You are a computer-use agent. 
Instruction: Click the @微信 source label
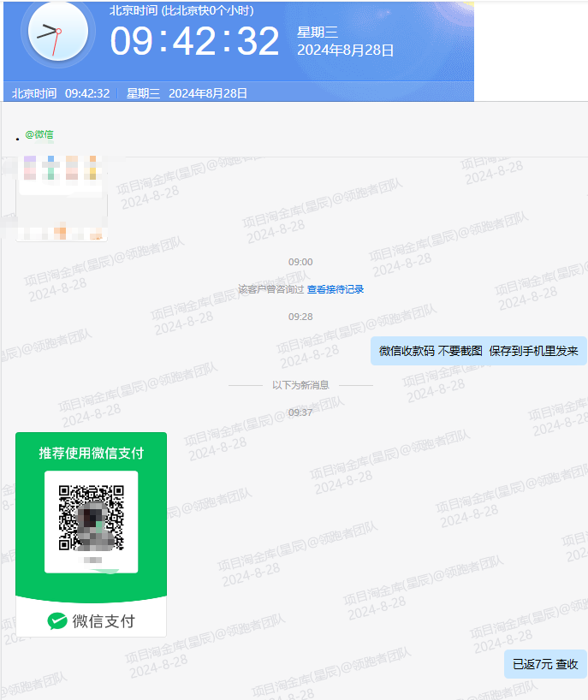point(39,134)
